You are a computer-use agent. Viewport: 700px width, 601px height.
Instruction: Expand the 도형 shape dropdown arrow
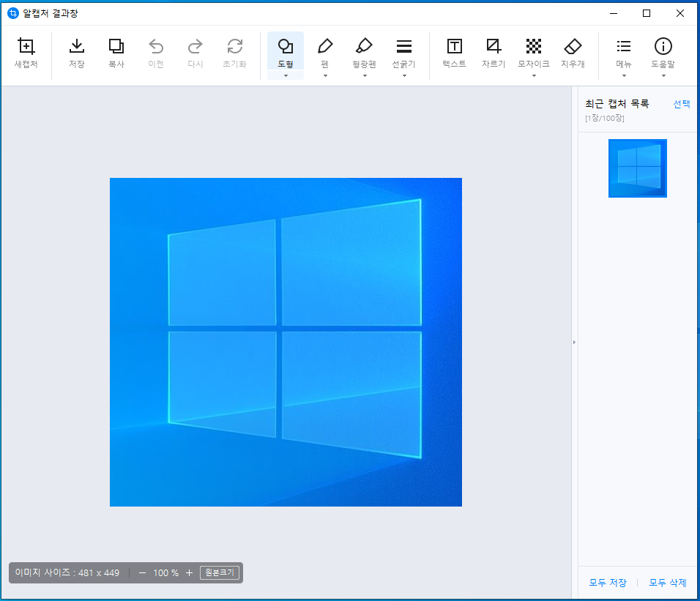coord(286,76)
